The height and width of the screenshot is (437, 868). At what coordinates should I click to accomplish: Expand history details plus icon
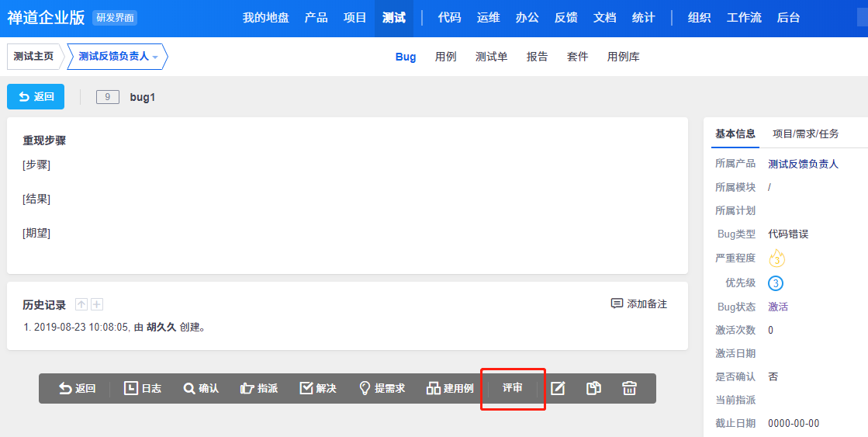[97, 304]
